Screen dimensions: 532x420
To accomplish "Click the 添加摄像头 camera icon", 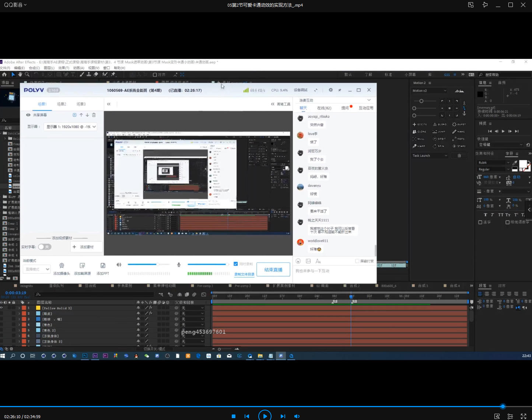I will click(62, 266).
